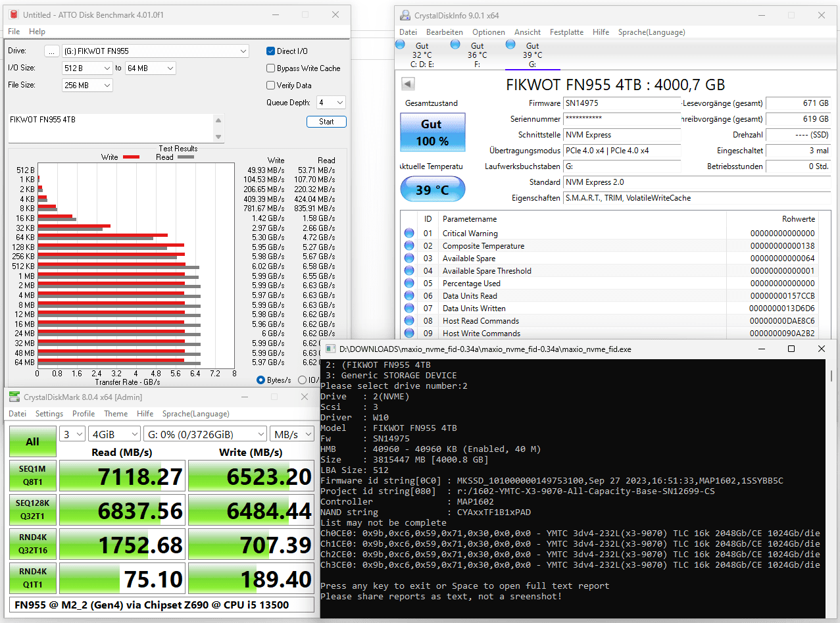Click the Critical Warning status orb
This screenshot has height=623, width=840.
point(409,233)
